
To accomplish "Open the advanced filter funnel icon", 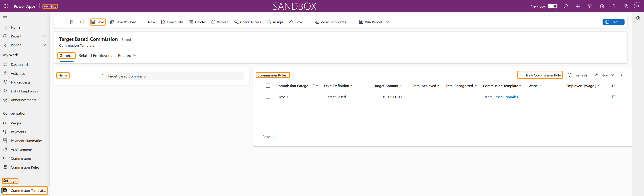I will [589, 6].
